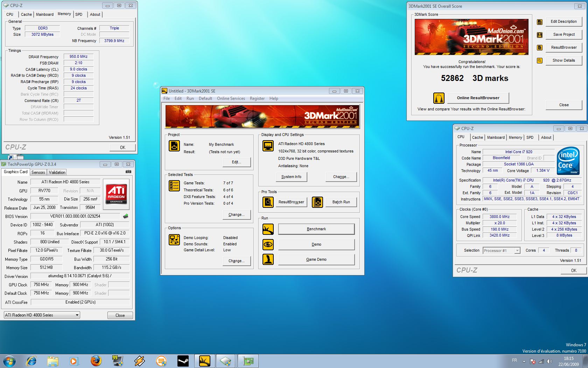Viewport: 588px width, 368px height.
Task: Open Windows Media Player from taskbar
Action: (x=74, y=361)
